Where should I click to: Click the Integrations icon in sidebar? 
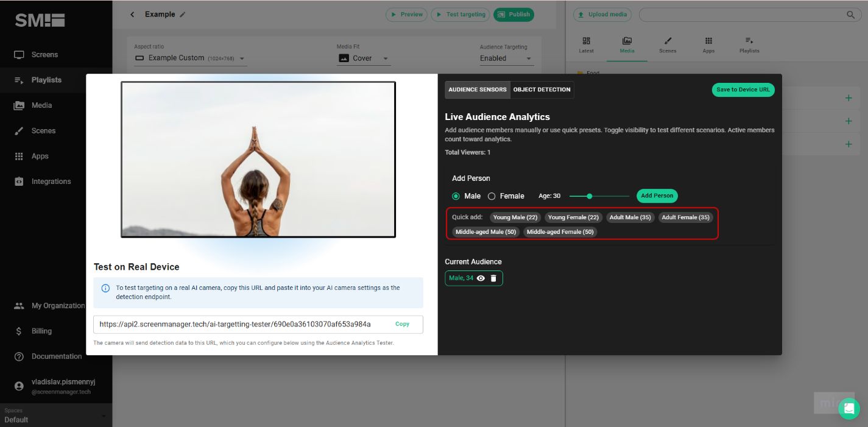pyautogui.click(x=19, y=182)
